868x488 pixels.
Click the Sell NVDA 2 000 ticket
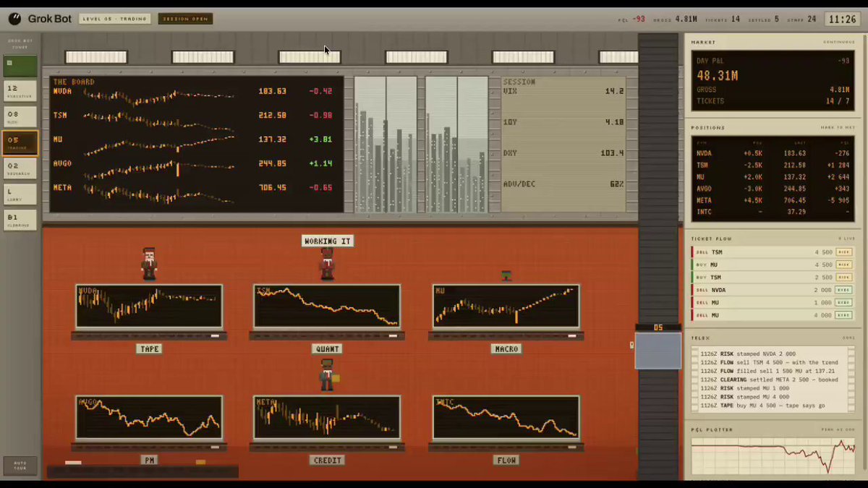[x=773, y=290]
